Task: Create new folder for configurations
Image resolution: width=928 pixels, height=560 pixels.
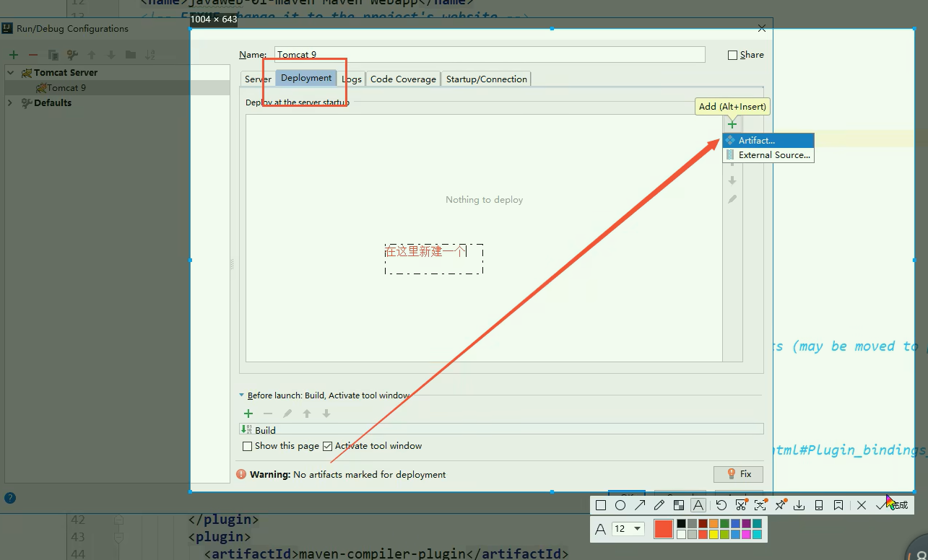Action: click(x=131, y=55)
